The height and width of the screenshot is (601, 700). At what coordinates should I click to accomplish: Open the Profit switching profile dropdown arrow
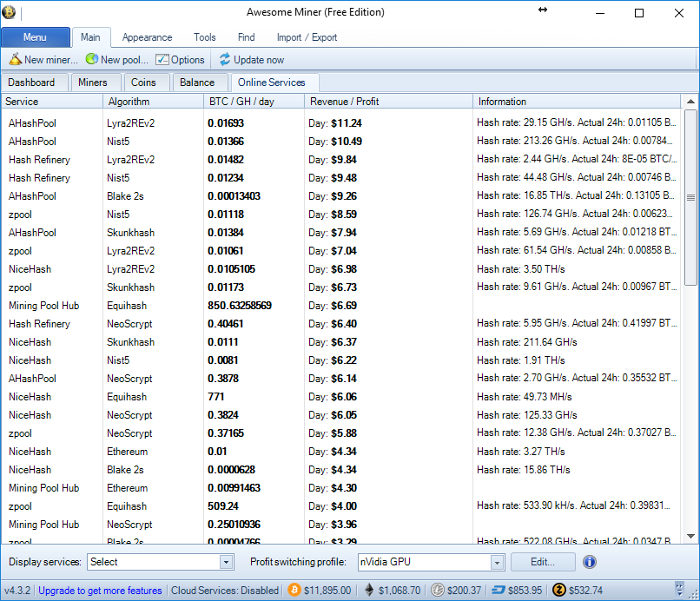pos(497,562)
